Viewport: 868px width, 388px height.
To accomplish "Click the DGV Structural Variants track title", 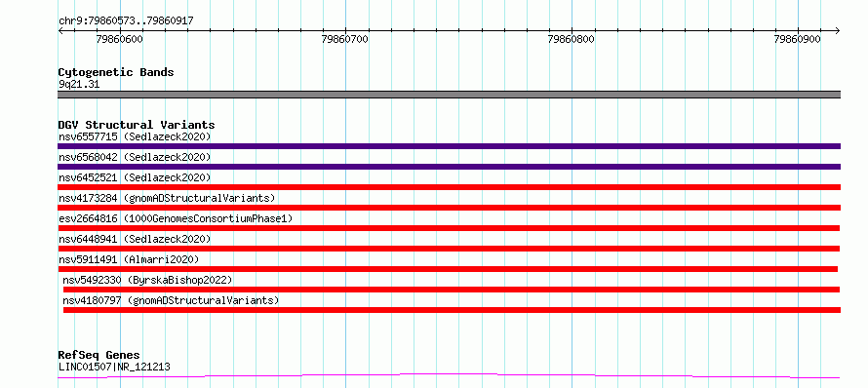I will (137, 125).
